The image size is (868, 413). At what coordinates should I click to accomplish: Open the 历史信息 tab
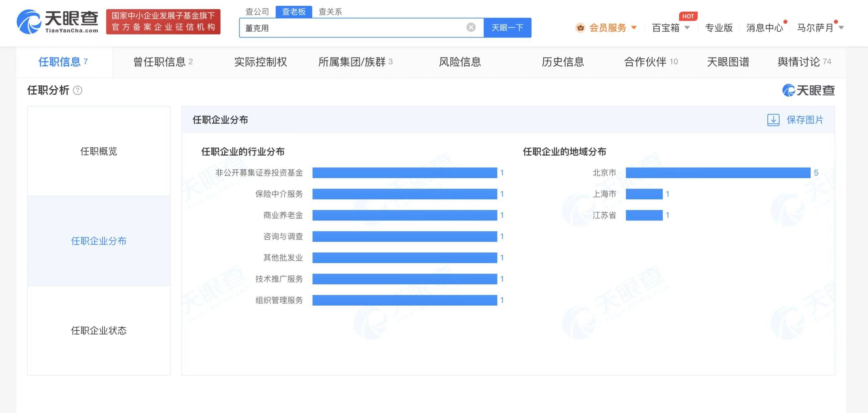point(563,62)
